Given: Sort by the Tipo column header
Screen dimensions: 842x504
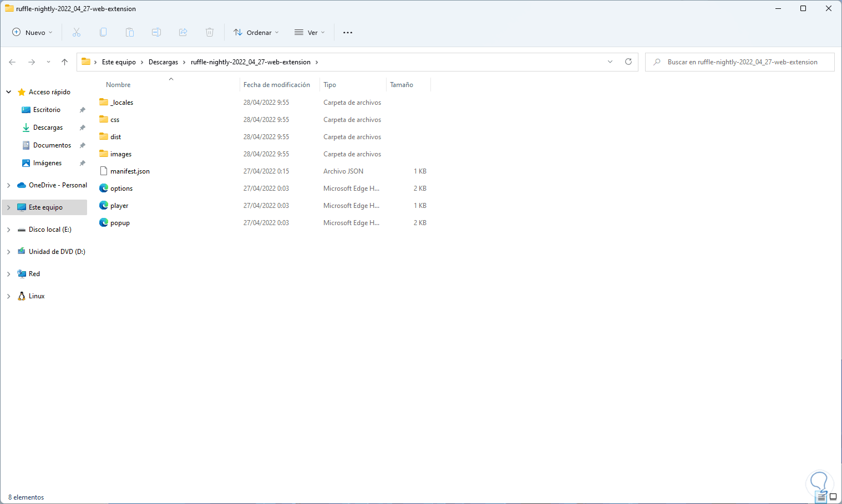Looking at the screenshot, I should pyautogui.click(x=329, y=85).
